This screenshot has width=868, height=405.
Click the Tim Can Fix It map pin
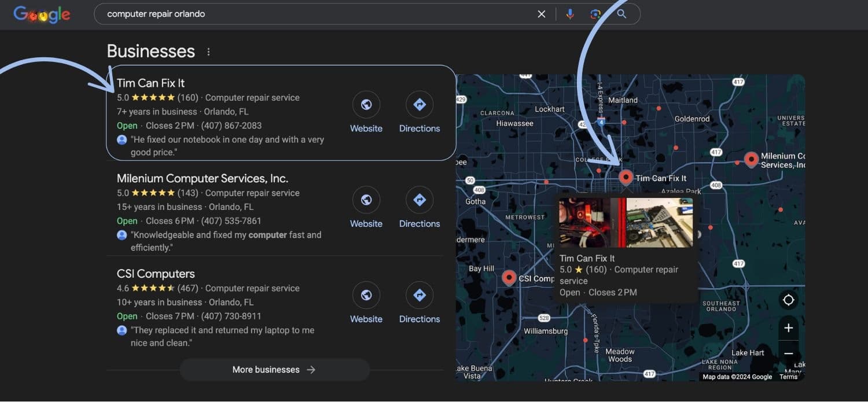(x=626, y=177)
